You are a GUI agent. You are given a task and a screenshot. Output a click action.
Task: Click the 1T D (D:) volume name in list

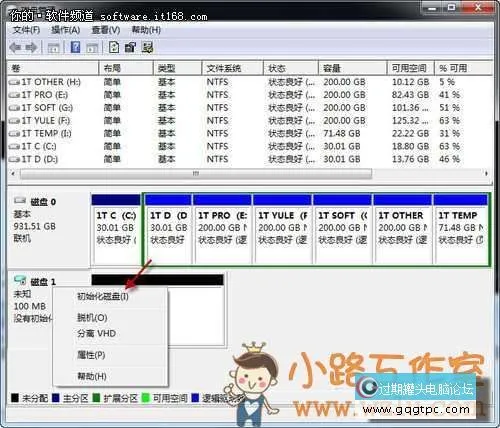pos(40,159)
